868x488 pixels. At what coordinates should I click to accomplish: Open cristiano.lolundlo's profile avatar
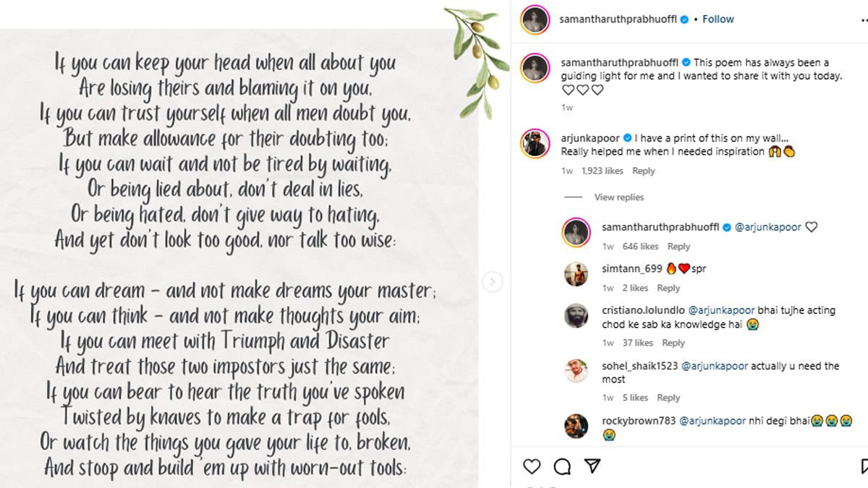(x=576, y=316)
